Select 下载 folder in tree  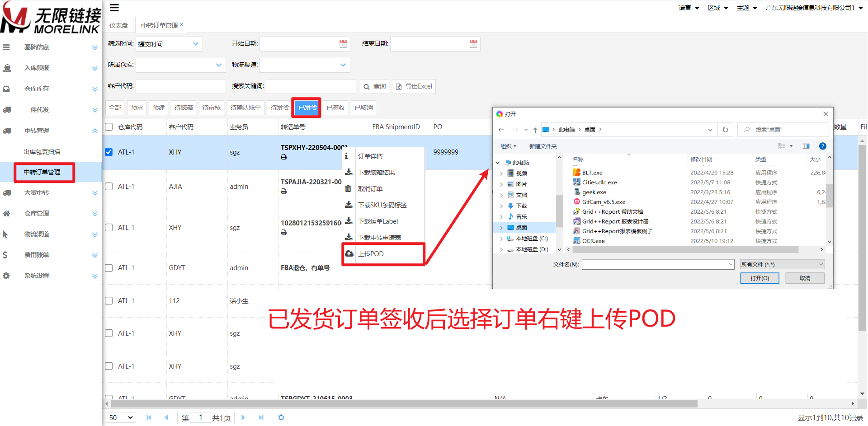tap(522, 206)
